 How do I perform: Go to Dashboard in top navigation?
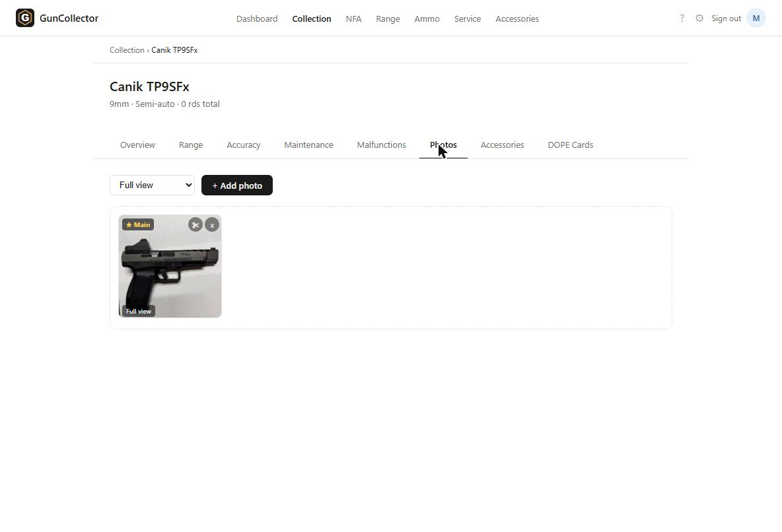coord(257,18)
